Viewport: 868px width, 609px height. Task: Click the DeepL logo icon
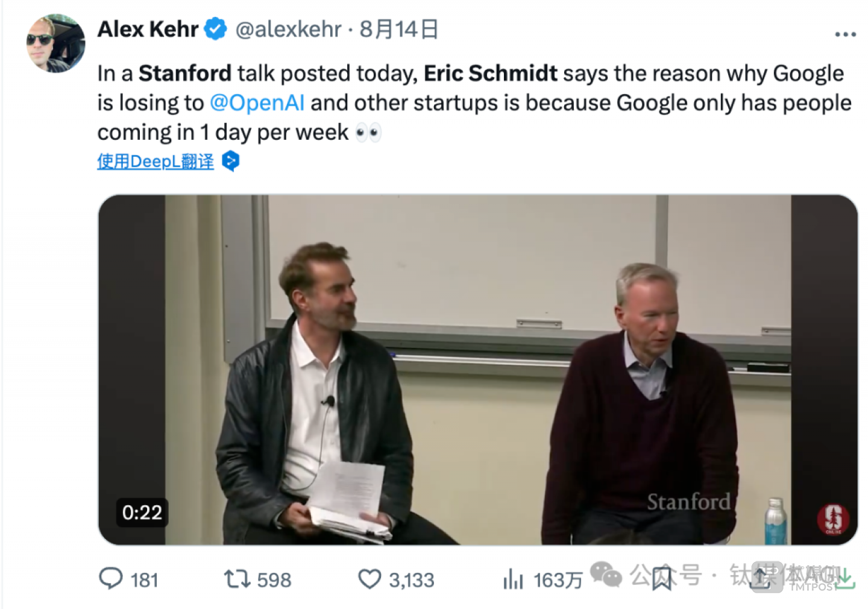(x=231, y=161)
